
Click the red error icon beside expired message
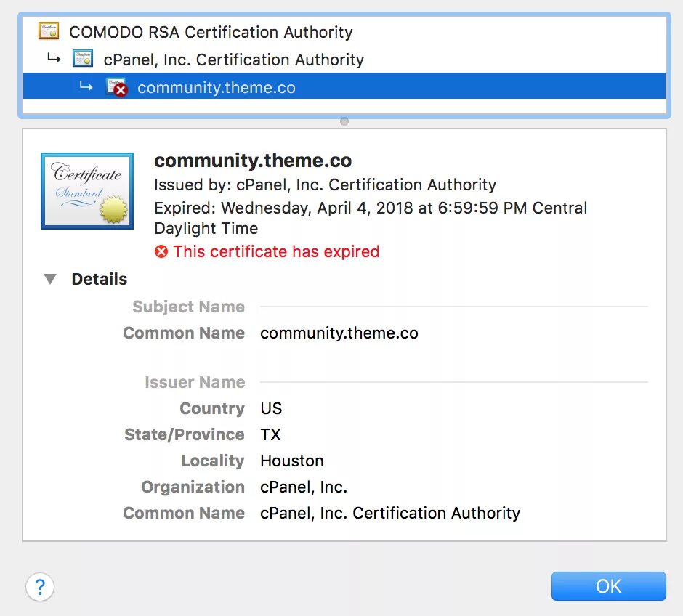coord(161,251)
